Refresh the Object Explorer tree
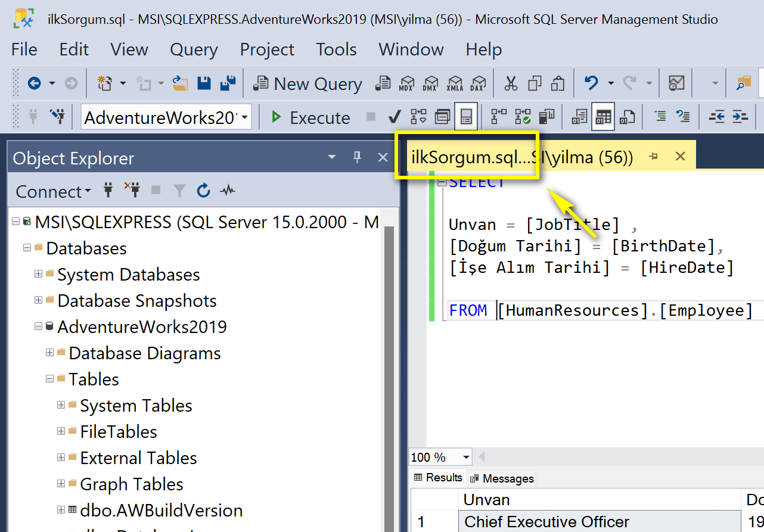Viewport: 764px width, 532px height. 203,191
